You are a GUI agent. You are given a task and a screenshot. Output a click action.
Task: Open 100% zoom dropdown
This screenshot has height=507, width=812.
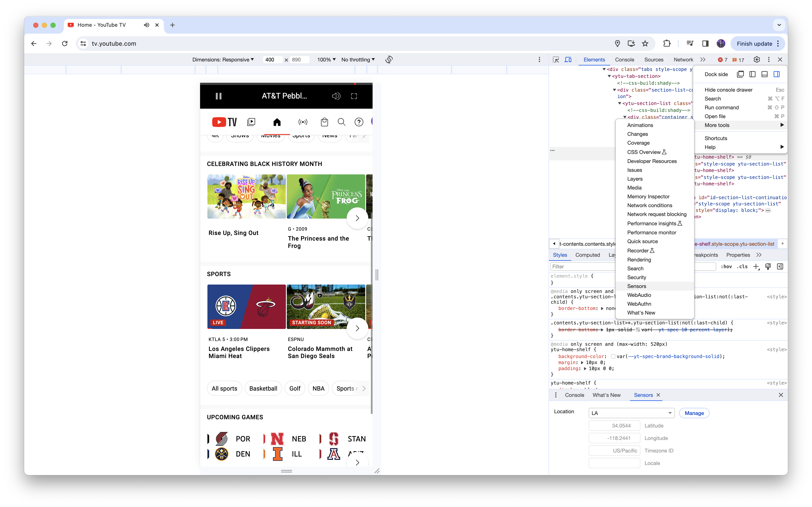(x=326, y=60)
